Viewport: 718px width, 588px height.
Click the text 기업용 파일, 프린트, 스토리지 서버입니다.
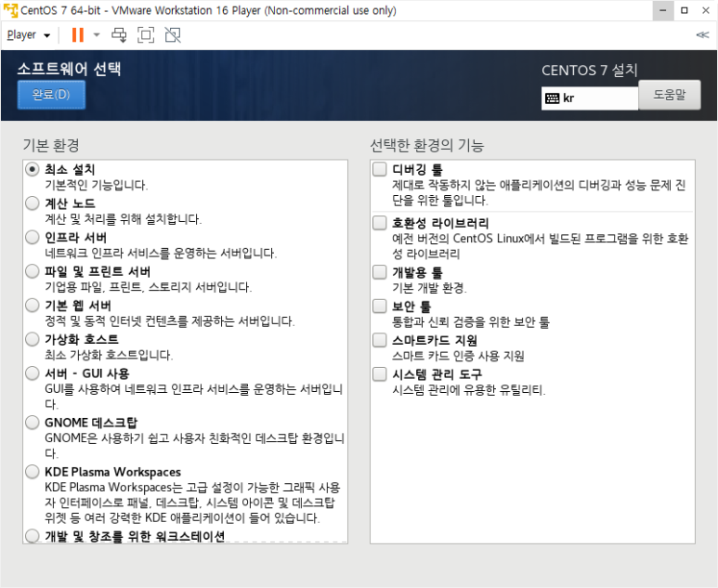149,287
